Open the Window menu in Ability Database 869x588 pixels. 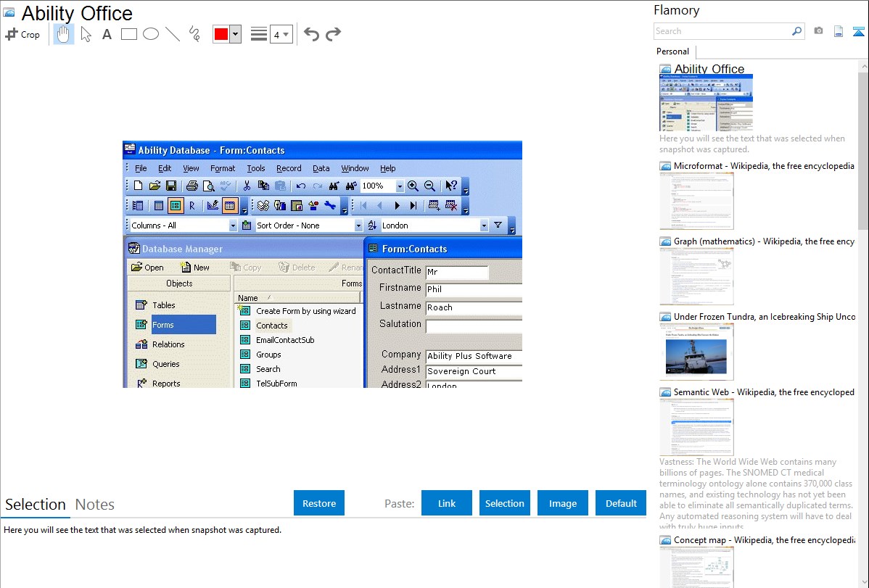click(355, 168)
